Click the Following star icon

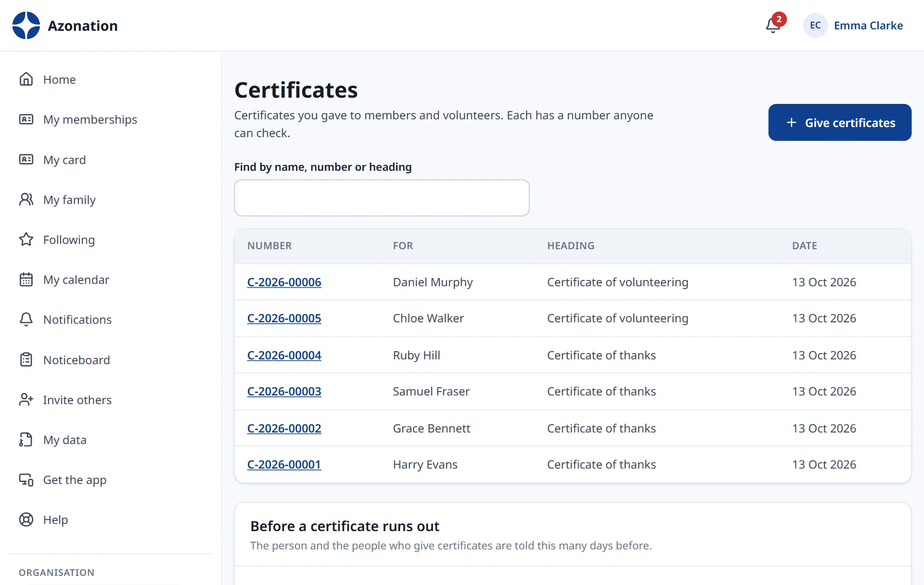(26, 240)
